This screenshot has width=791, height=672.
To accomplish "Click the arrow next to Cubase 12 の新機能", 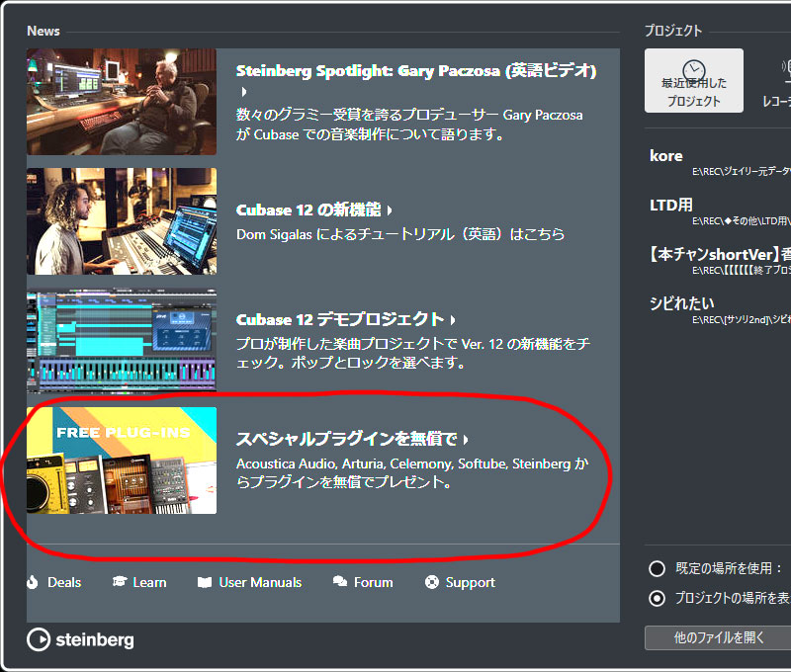I will coord(390,210).
